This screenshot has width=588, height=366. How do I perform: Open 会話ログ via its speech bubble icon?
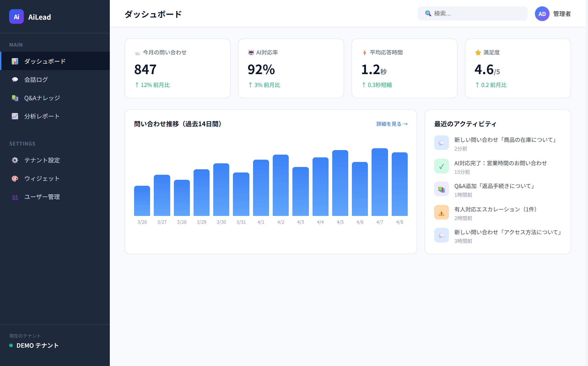pos(15,79)
